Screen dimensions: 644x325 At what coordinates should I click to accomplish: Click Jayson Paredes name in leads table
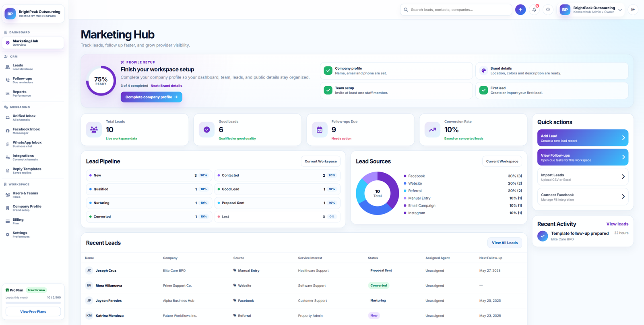click(108, 301)
